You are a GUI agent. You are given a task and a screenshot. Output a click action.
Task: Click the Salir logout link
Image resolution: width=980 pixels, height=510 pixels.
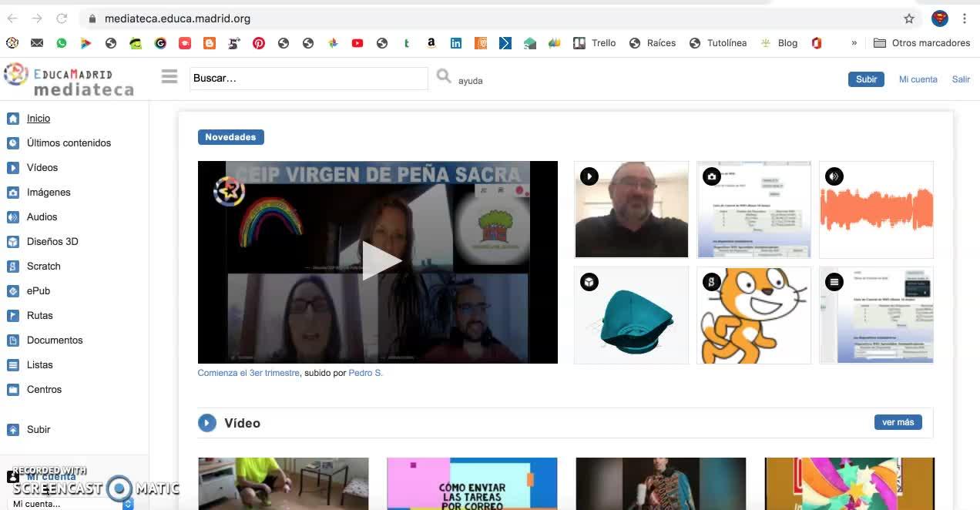(961, 79)
